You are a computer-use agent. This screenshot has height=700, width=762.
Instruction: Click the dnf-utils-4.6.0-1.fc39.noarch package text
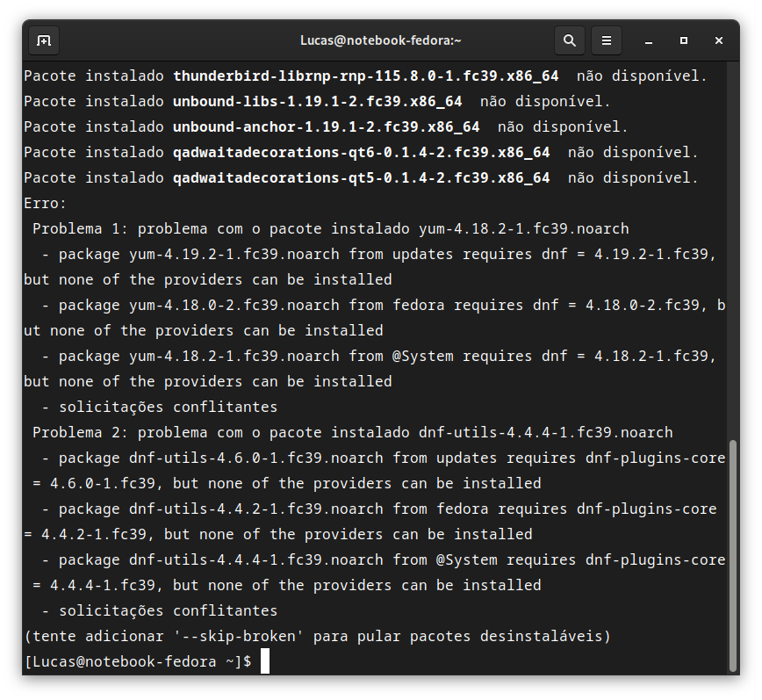pyautogui.click(x=256, y=458)
